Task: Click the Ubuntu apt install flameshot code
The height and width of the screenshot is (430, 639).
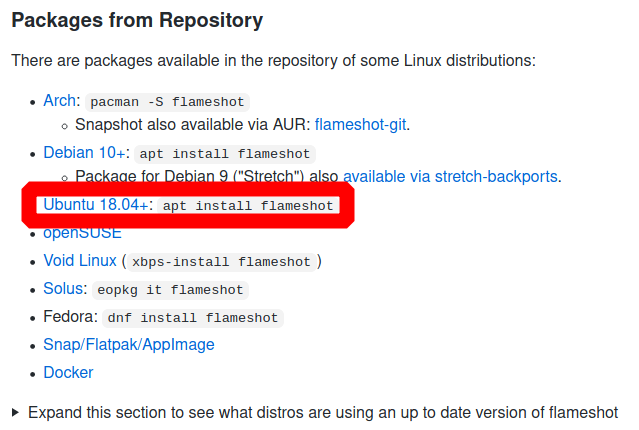Action: click(x=248, y=206)
